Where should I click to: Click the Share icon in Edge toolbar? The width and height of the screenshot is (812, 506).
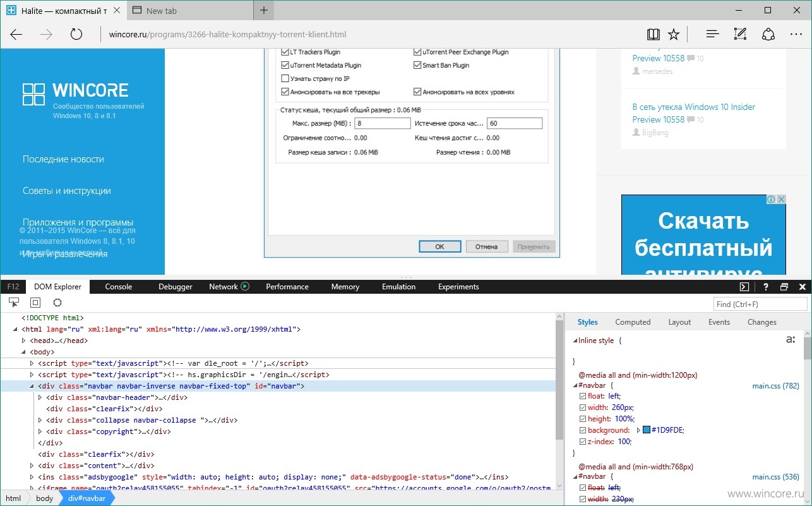coord(768,34)
